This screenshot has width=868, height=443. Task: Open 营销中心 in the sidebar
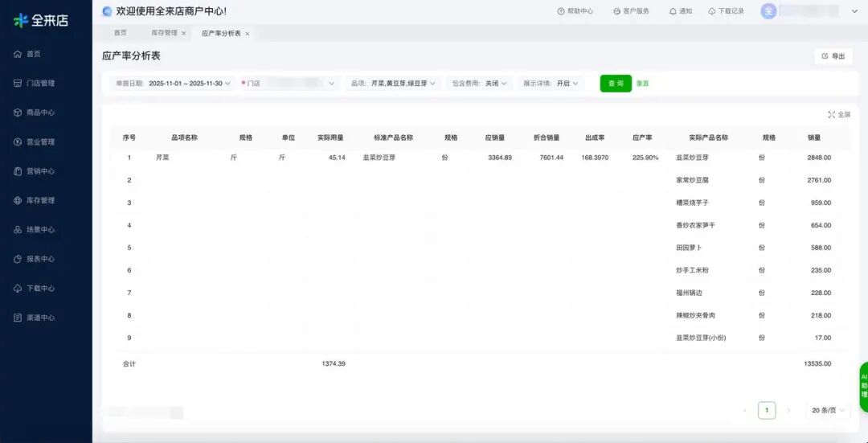coord(35,171)
